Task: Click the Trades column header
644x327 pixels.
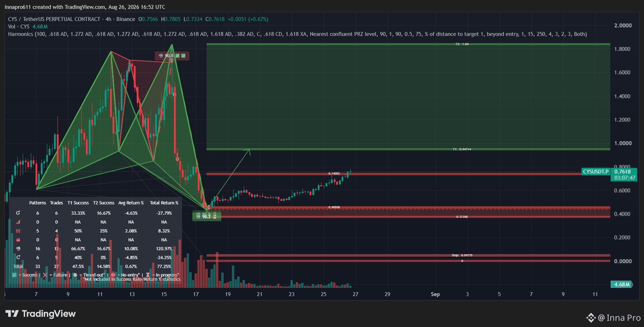Action: point(56,203)
